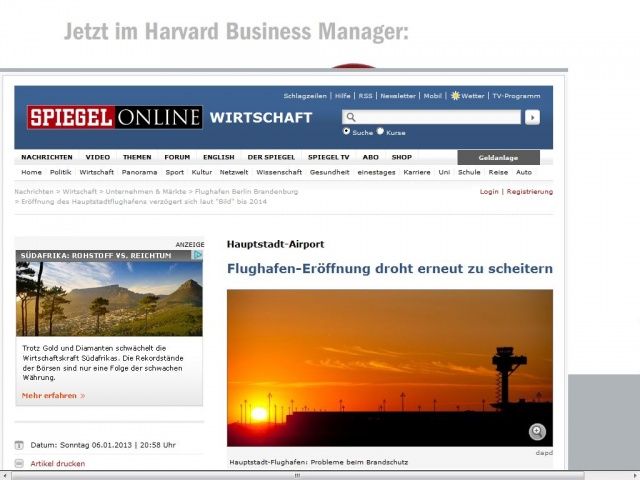The height and width of the screenshot is (480, 640).
Task: Open the DER SPIEGEL tab
Action: coord(271,157)
